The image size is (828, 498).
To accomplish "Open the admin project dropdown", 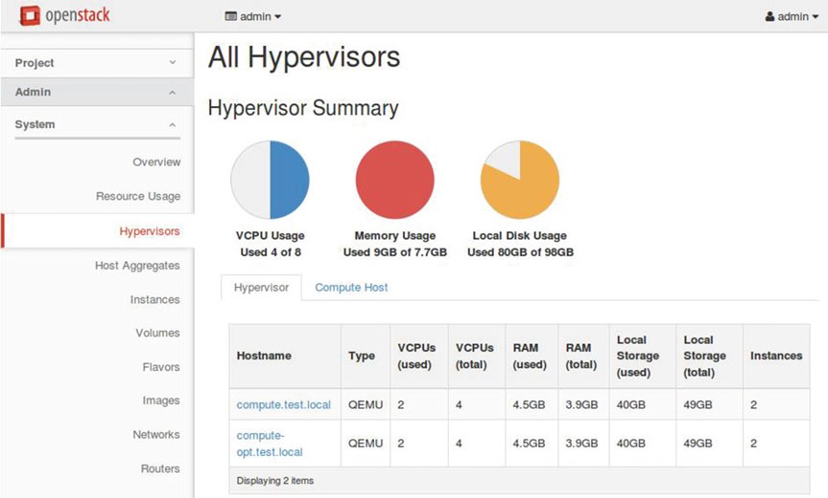I will point(253,16).
